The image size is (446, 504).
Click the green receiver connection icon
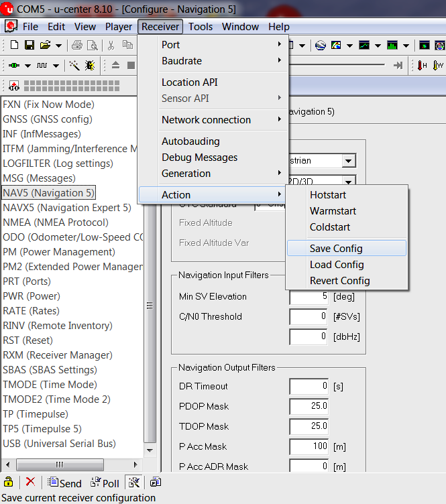pyautogui.click(x=14, y=66)
